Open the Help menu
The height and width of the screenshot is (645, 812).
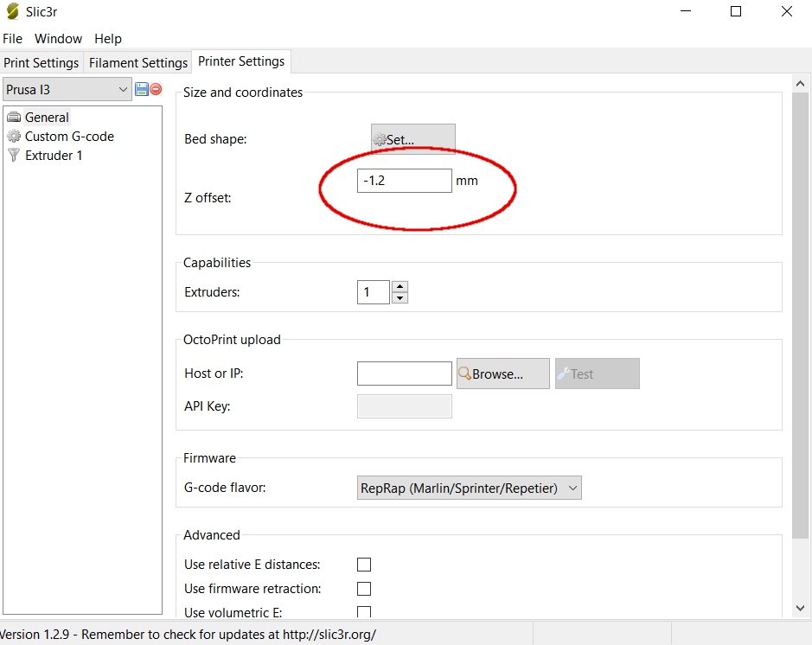[x=108, y=39]
